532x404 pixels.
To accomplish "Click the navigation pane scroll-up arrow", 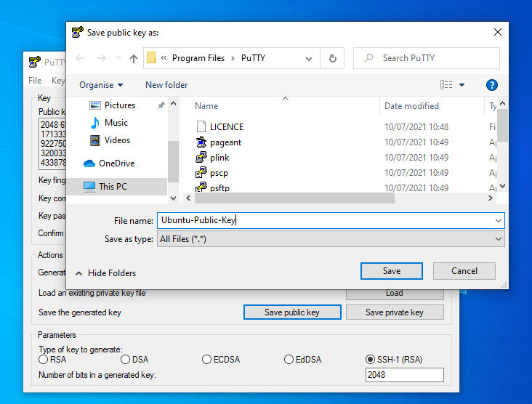I will pyautogui.click(x=174, y=103).
